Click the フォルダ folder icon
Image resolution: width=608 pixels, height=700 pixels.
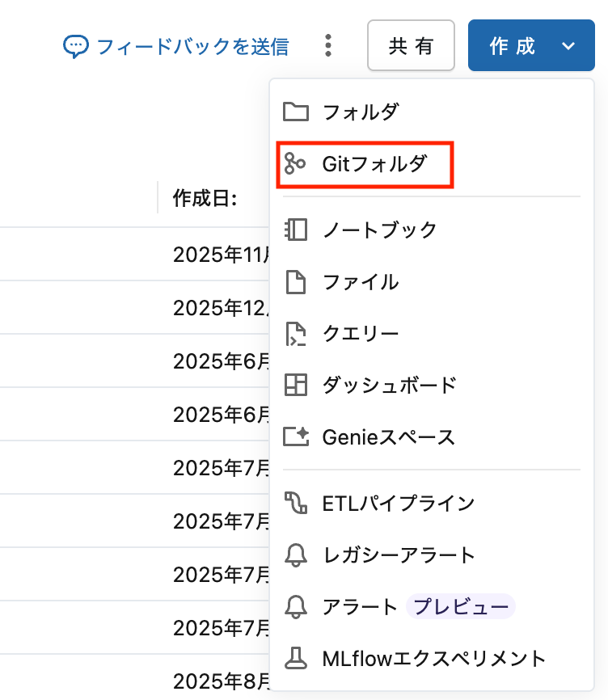click(296, 112)
